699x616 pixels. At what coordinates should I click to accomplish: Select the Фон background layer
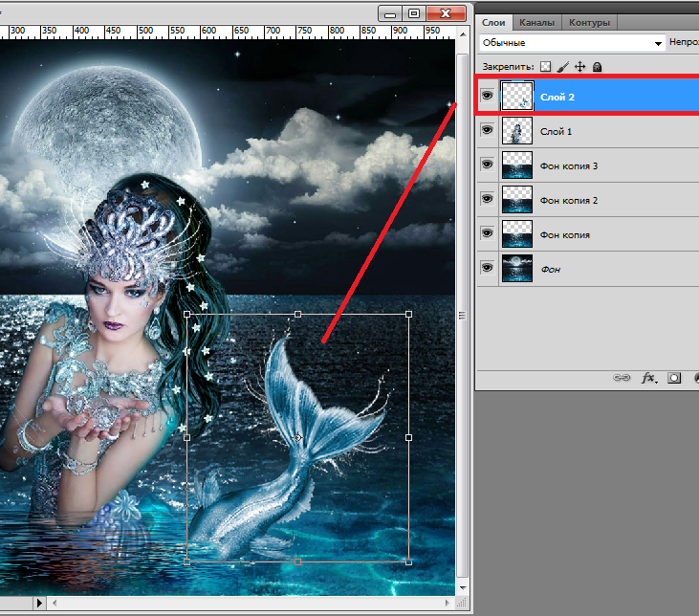click(x=550, y=269)
